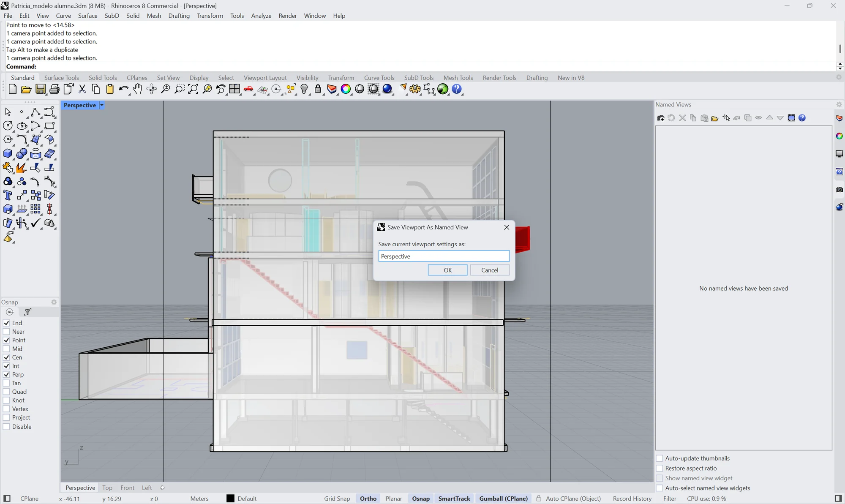The height and width of the screenshot is (504, 845).
Task: Click the blue Render sphere icon
Action: pos(387,89)
